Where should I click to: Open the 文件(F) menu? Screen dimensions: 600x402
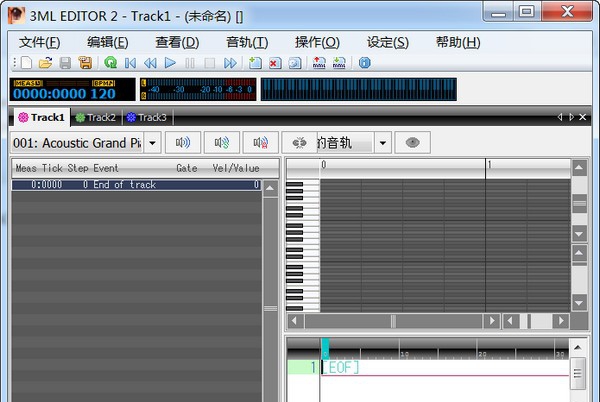click(39, 42)
